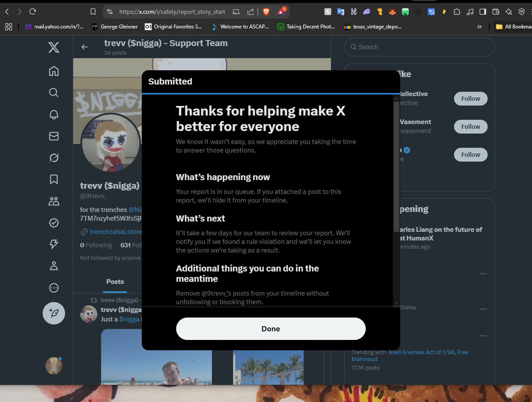Click the browser Back arrow
The height and width of the screenshot is (402, 532).
(x=7, y=12)
